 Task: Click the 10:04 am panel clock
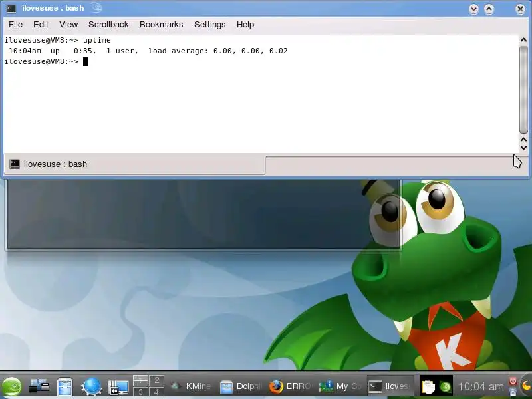(481, 386)
